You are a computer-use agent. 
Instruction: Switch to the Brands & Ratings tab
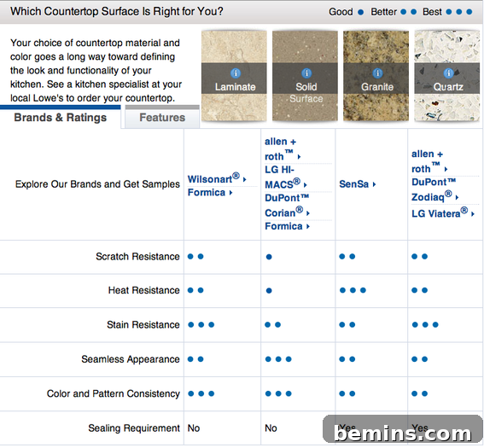coord(61,117)
